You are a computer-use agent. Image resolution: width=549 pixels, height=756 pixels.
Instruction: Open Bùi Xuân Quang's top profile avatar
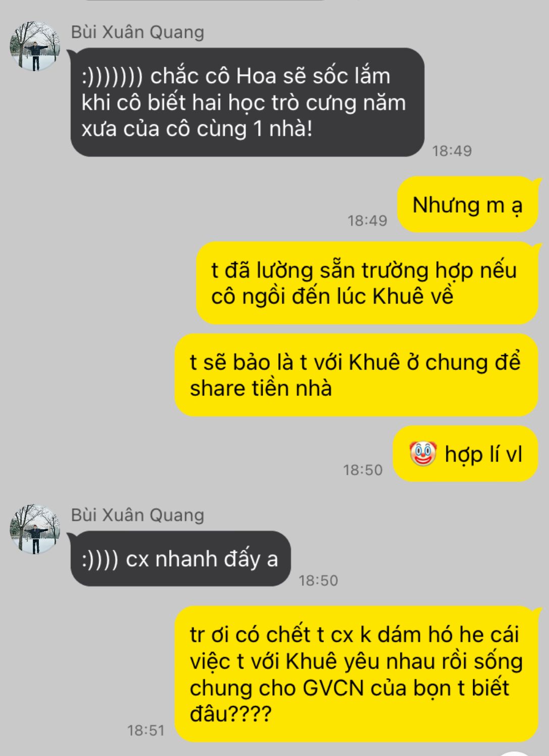tap(35, 46)
